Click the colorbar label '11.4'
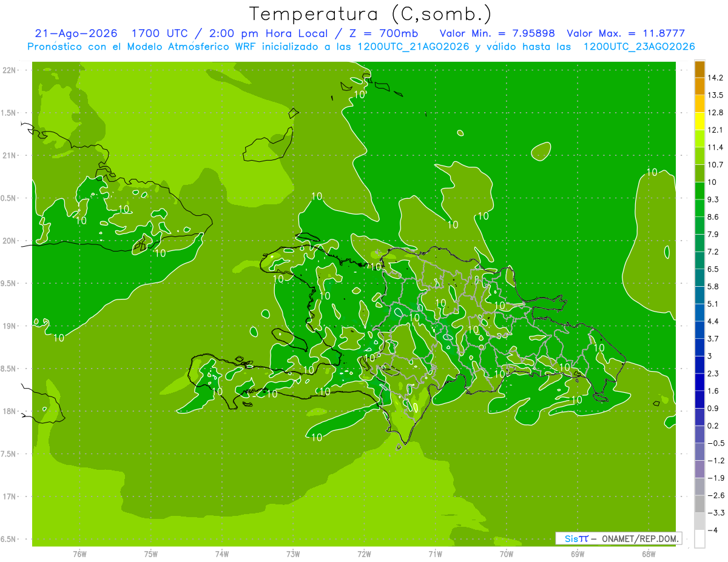 (715, 147)
